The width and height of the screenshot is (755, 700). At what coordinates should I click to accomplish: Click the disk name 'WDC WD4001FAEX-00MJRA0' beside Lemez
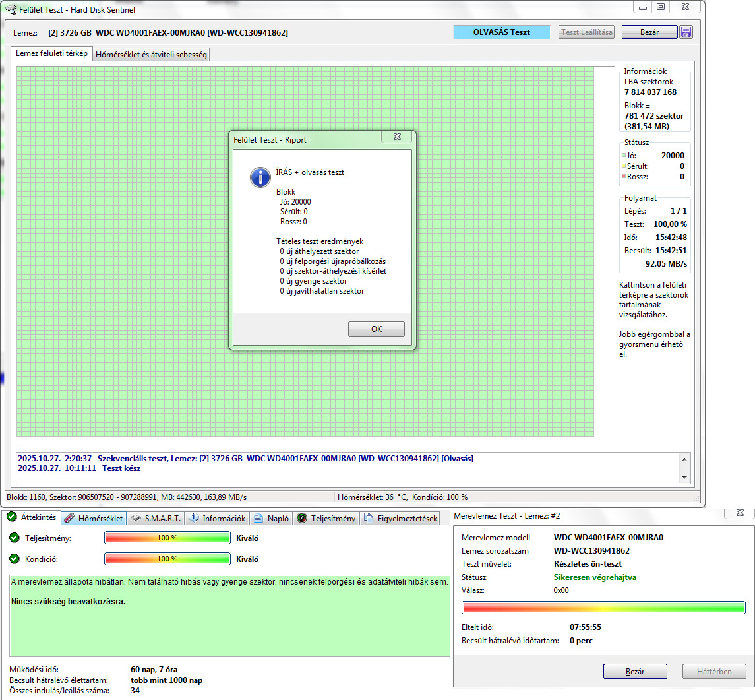[168, 33]
